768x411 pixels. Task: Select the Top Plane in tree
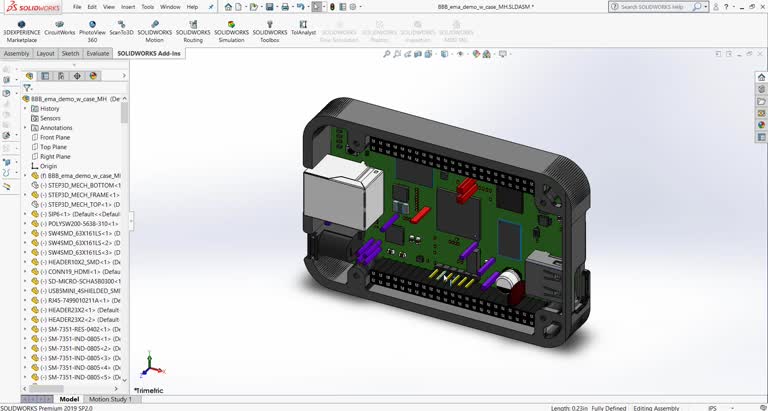[49, 147]
